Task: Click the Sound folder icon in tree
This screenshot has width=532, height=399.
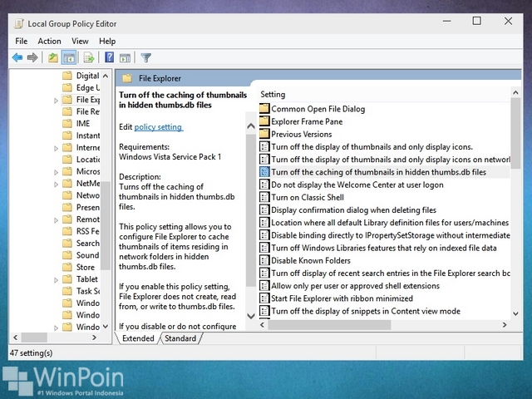Action: tap(67, 255)
